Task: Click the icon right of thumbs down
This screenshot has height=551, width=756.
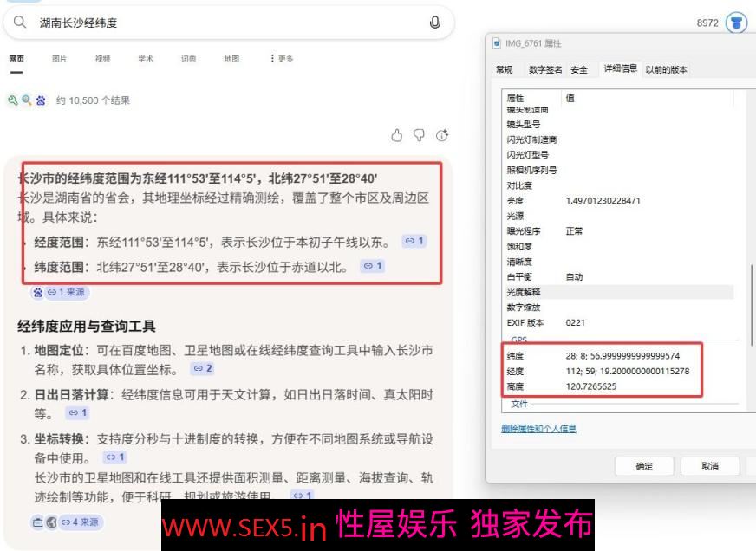Action: [x=442, y=135]
